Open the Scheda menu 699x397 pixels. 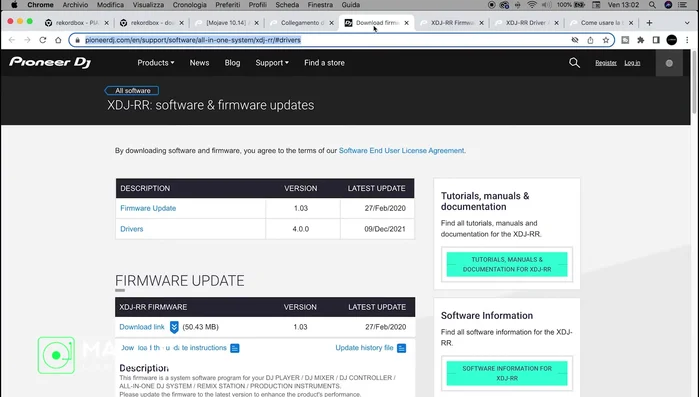pyautogui.click(x=287, y=5)
